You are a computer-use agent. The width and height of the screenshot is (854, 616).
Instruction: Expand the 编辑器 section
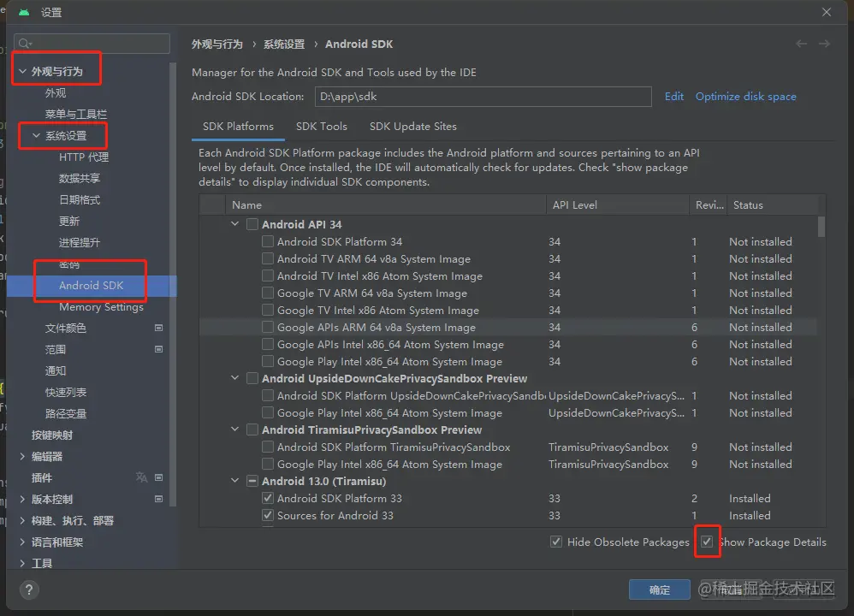22,456
